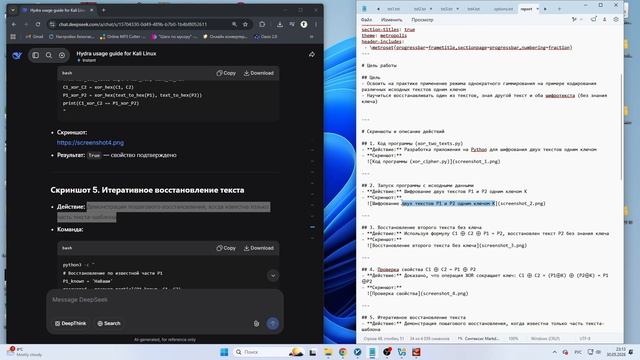Toggle the DeepThink mode
The height and width of the screenshot is (360, 640).
click(x=71, y=324)
